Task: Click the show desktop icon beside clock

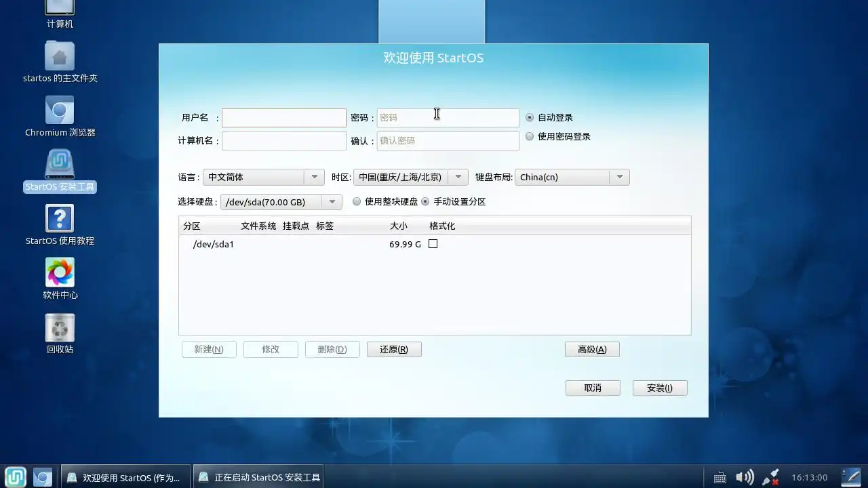Action: coord(850,477)
